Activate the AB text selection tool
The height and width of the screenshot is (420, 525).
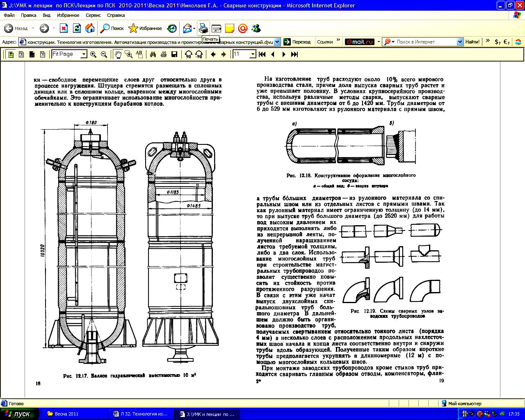pos(139,54)
